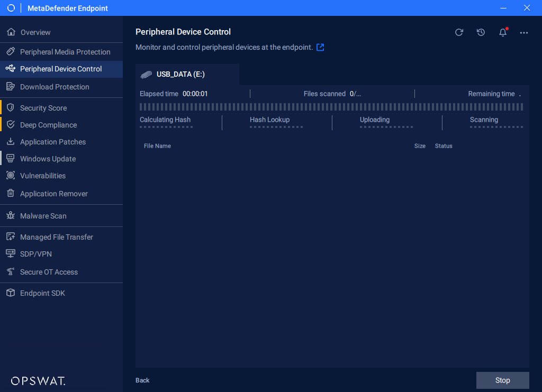The width and height of the screenshot is (542, 392).
Task: Click the Deep Compliance check-shield icon
Action: [x=11, y=125]
